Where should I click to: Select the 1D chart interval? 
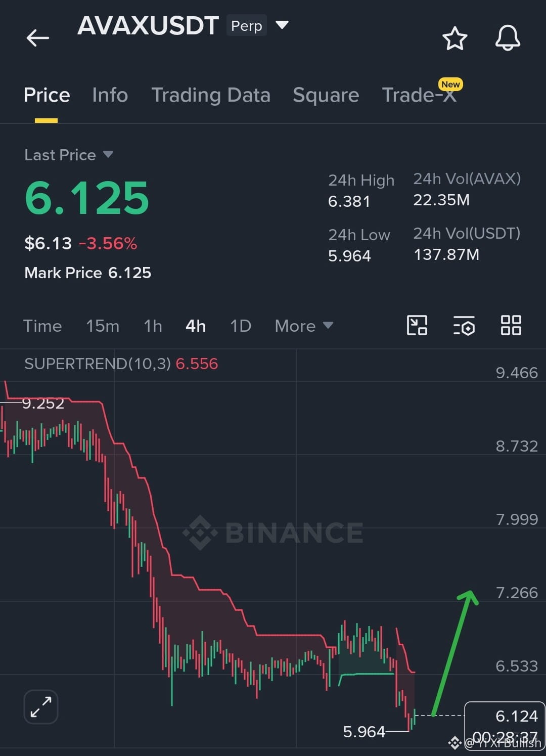click(241, 326)
